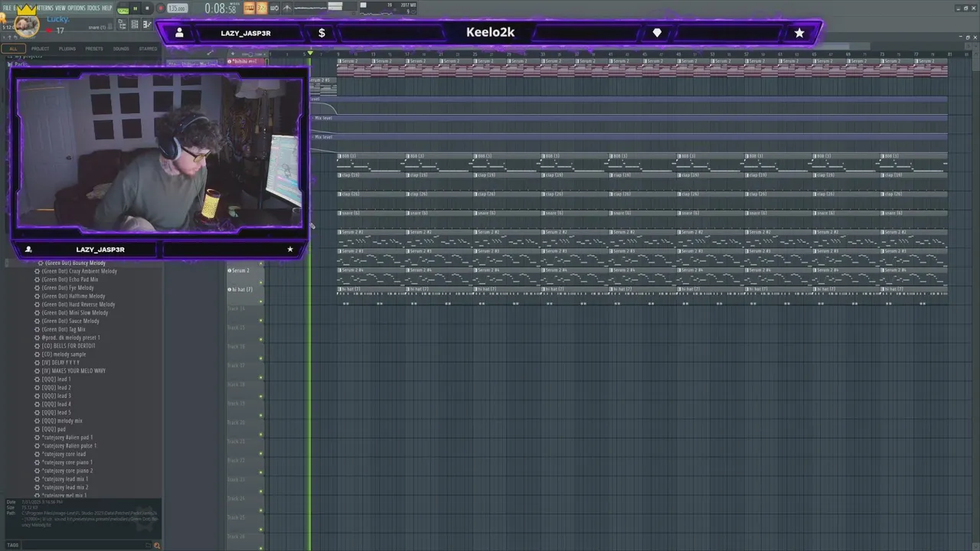Click the 0:08:58 time display

[x=220, y=8]
